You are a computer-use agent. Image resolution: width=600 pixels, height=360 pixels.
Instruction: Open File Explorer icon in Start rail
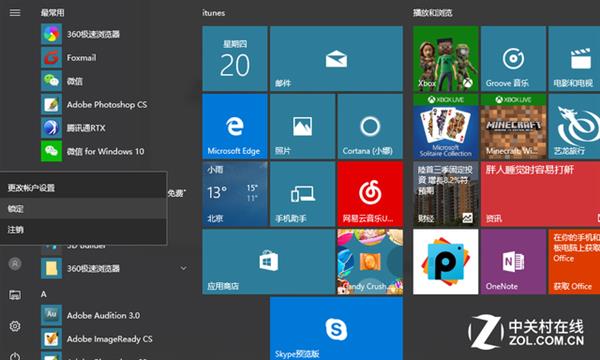click(x=15, y=295)
